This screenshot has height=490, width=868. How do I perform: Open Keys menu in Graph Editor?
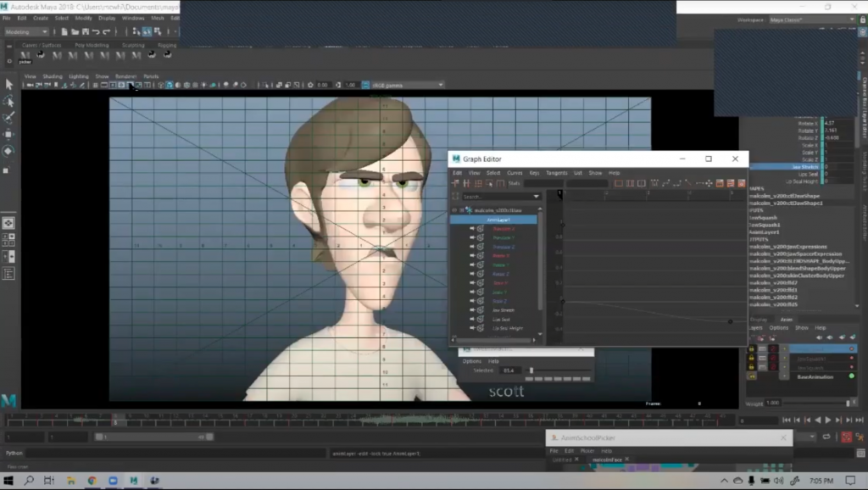point(534,173)
